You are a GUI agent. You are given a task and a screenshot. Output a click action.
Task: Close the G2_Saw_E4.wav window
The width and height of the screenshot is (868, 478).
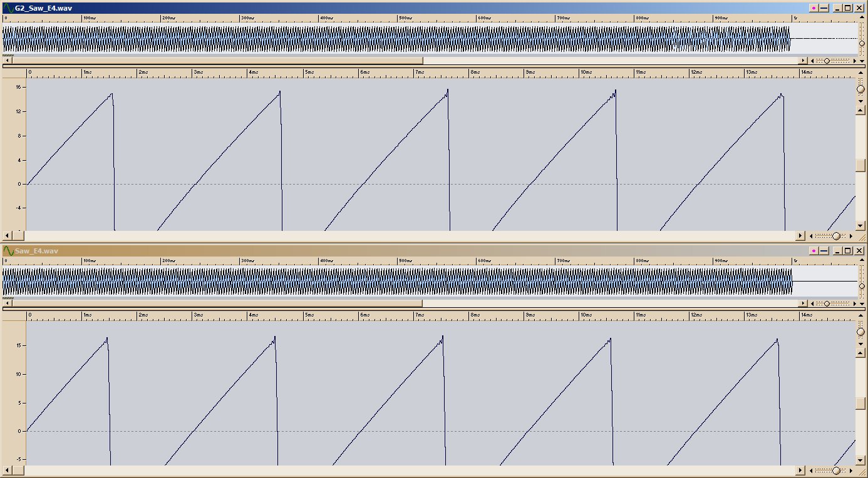pos(859,8)
